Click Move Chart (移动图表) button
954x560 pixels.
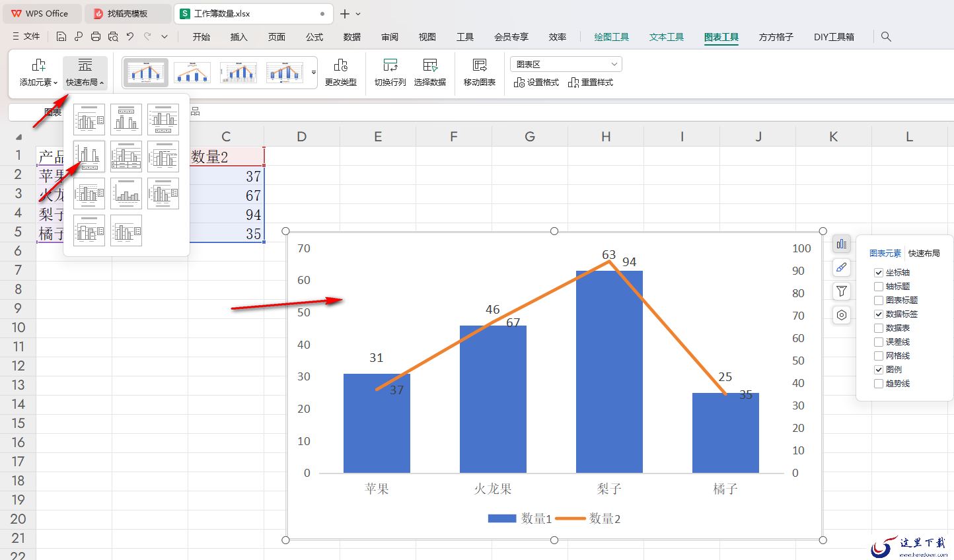pyautogui.click(x=480, y=73)
